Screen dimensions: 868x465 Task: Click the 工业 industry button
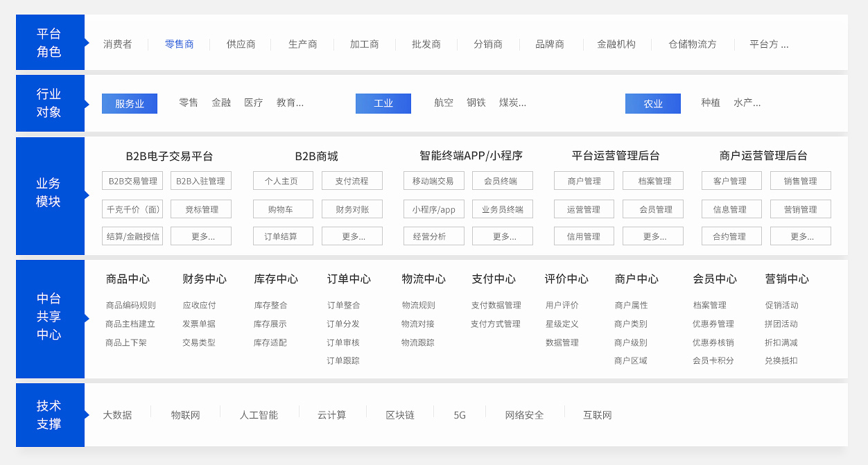point(383,104)
